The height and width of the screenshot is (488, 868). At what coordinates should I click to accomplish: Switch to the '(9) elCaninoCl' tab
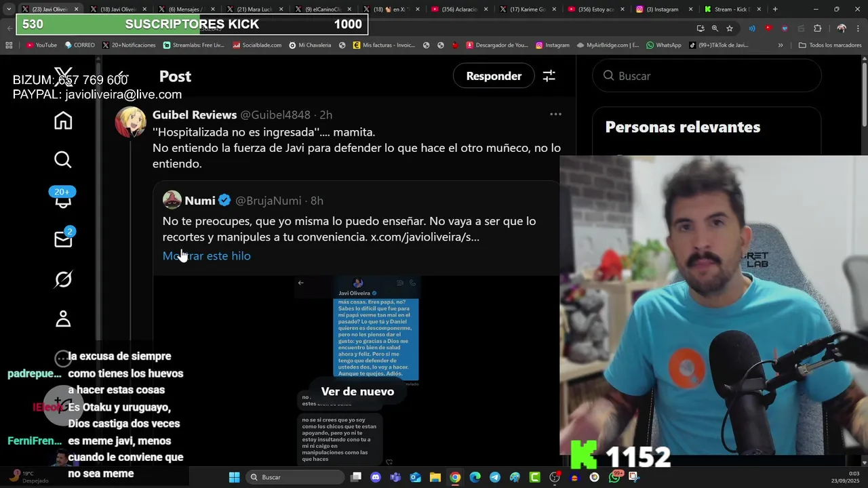point(323,9)
